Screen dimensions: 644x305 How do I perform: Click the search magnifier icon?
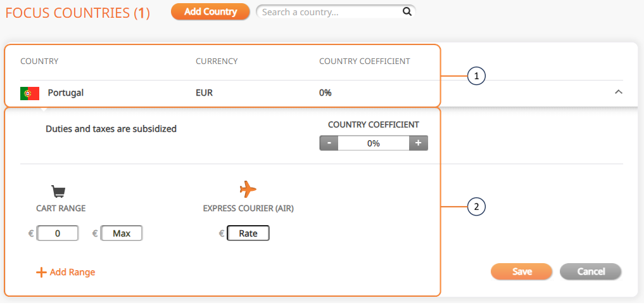click(407, 12)
